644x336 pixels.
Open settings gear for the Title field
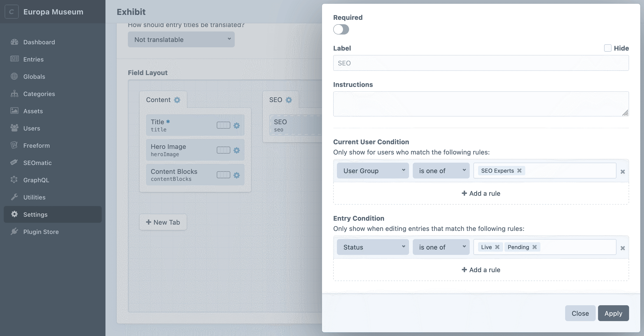pyautogui.click(x=237, y=125)
